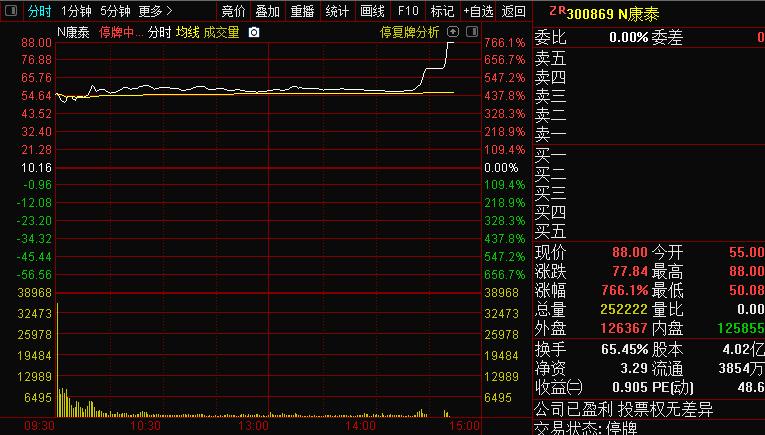This screenshot has height=435, width=765.
Task: Click the 14:00 time axis label
Action: click(361, 426)
